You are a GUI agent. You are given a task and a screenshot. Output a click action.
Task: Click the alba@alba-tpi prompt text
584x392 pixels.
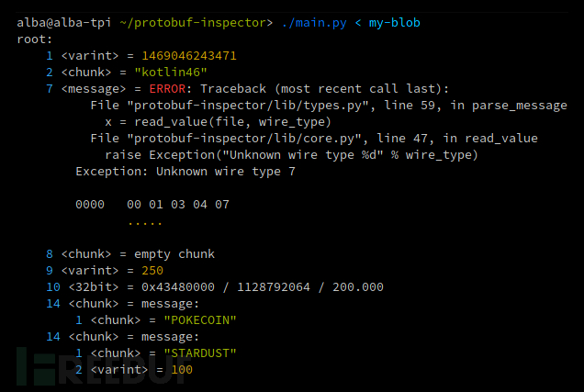point(64,23)
